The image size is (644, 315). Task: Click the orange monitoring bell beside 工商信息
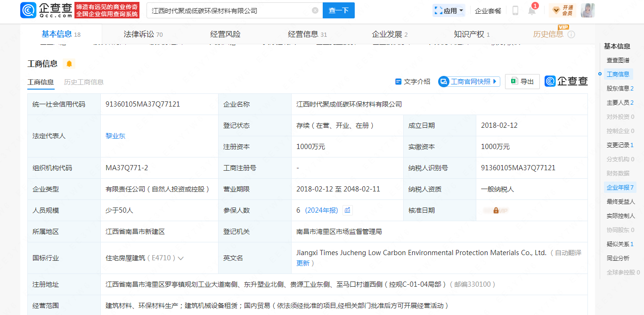[x=69, y=64]
